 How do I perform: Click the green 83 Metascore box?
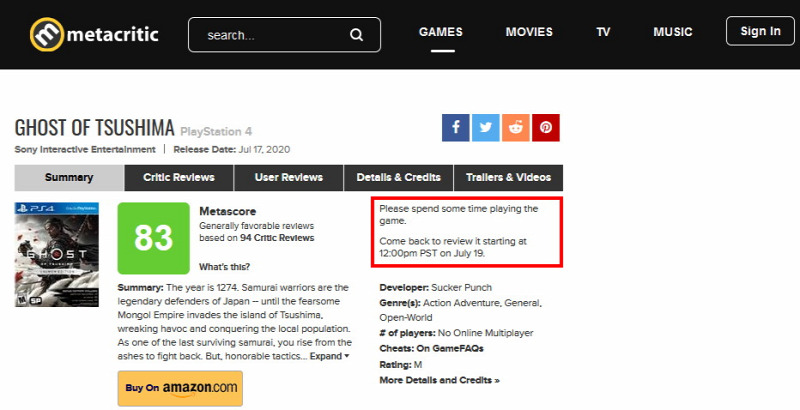154,238
